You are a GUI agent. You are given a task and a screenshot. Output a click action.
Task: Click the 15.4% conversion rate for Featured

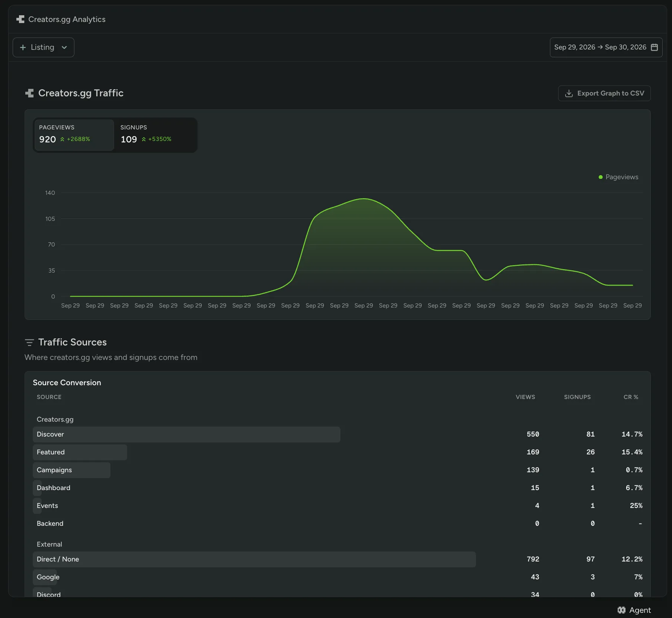coord(632,452)
